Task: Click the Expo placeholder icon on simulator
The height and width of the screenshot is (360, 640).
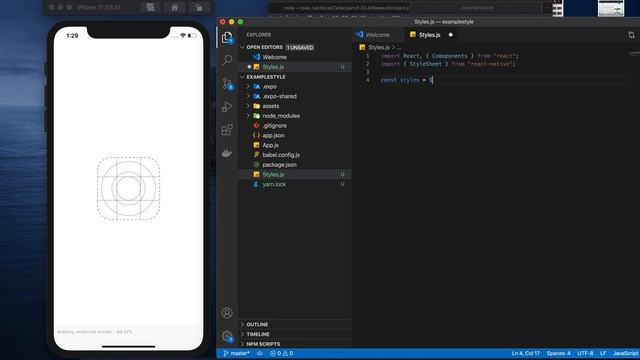Action: tap(128, 189)
